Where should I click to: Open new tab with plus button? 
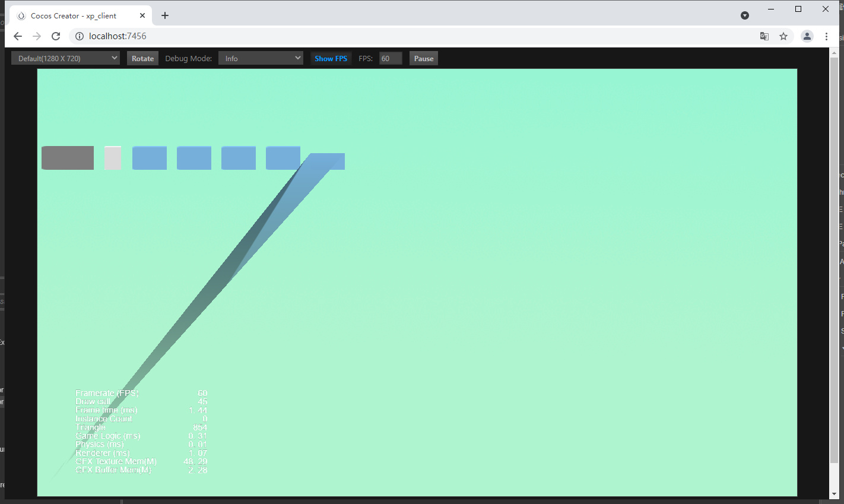pos(165,15)
